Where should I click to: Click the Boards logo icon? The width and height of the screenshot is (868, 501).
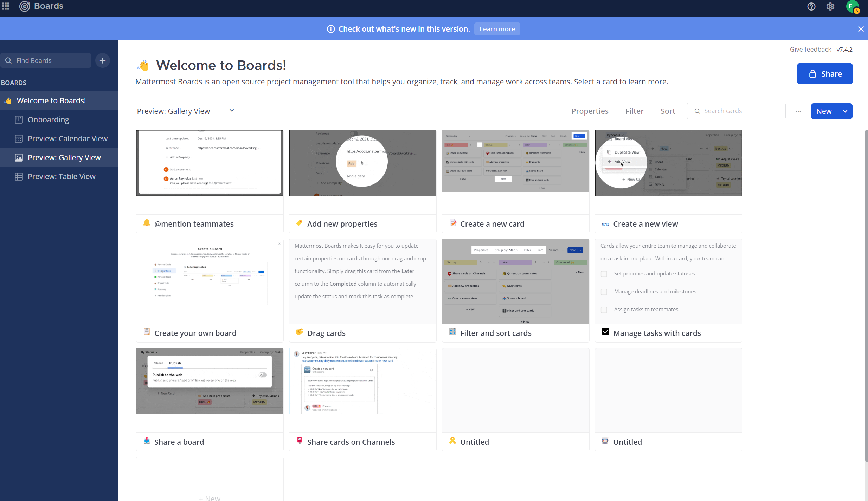[25, 6]
